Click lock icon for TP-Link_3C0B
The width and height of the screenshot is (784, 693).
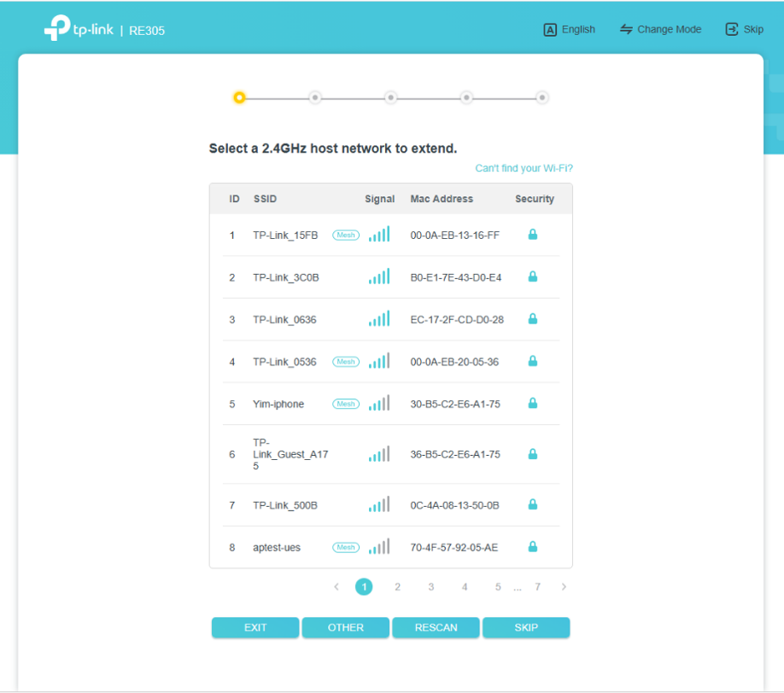point(533,277)
